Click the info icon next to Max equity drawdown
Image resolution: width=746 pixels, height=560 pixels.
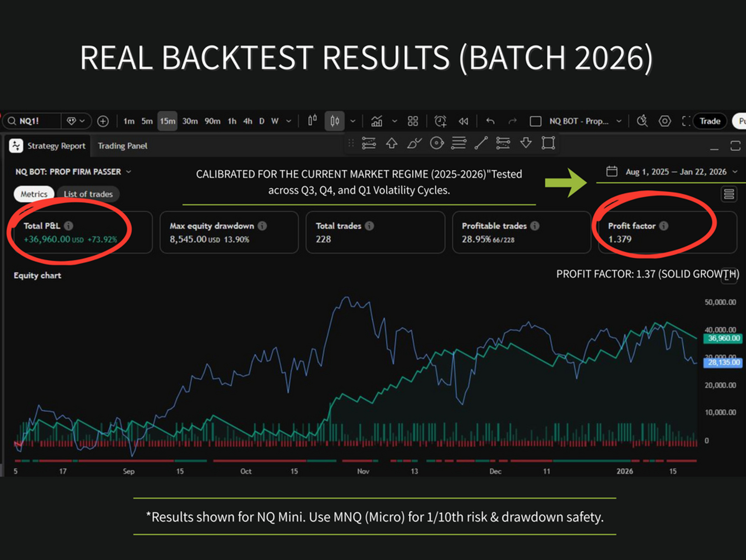(x=262, y=226)
